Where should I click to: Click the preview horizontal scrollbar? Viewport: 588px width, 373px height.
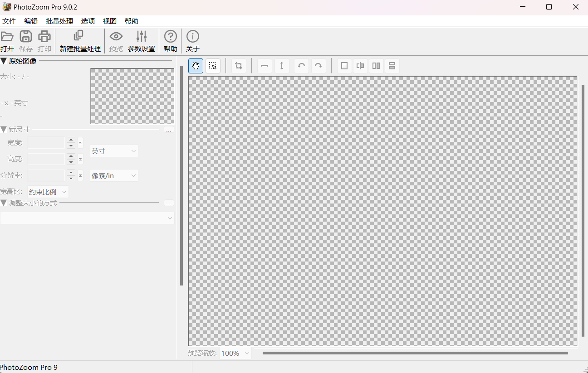[x=415, y=353]
